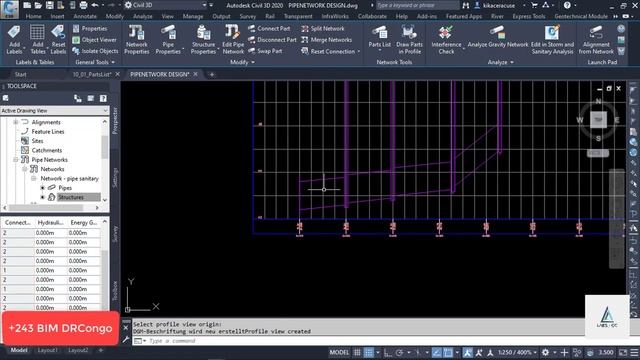Viewport: 640px width, 360px height.
Task: Open the Home ribbon tab
Action: coord(33,16)
